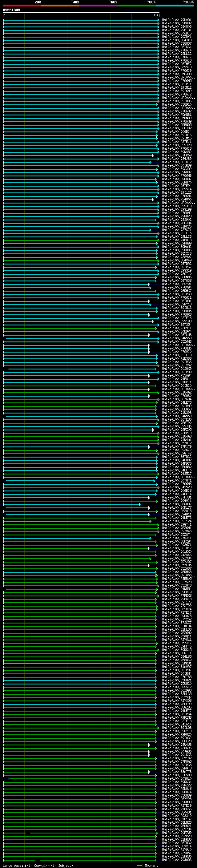Select label UniRef100_Q588B9
Viewport: 197px width, 868px height.
[177, 796]
